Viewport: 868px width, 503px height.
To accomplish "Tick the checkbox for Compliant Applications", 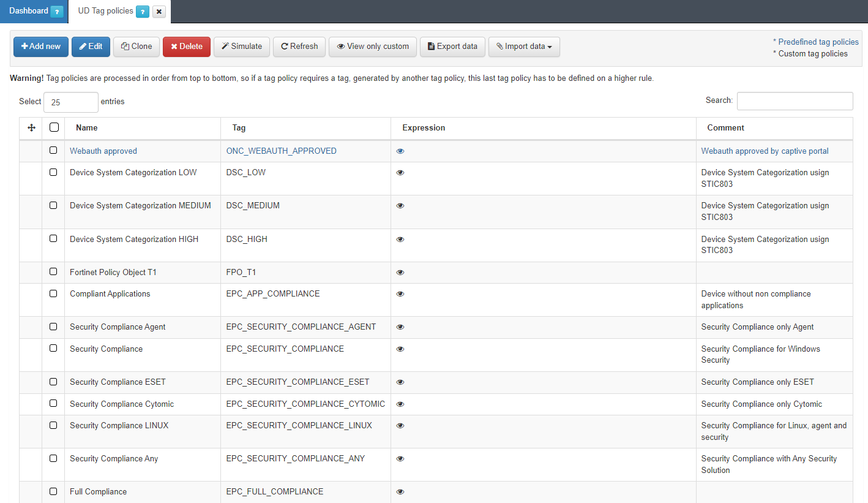I will tap(53, 293).
